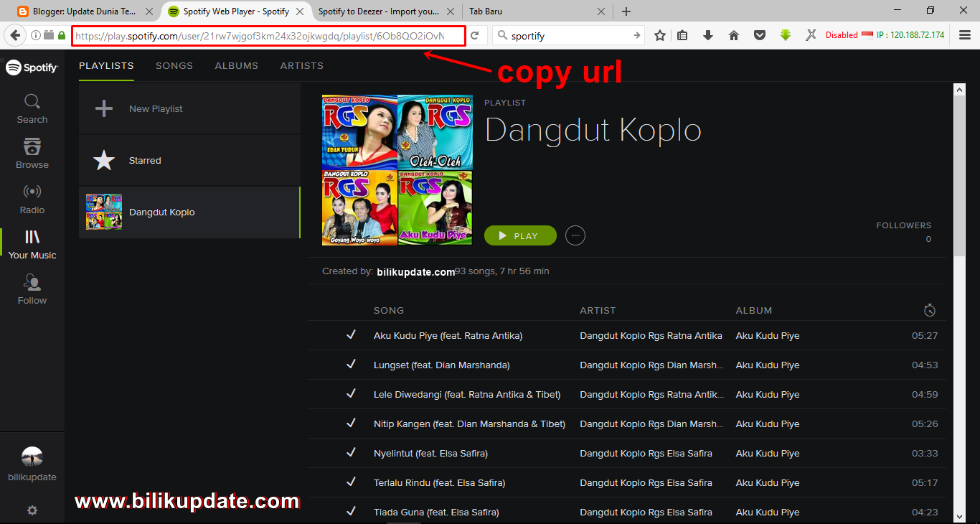Open the browser hamburger menu
This screenshot has width=980, height=524.
click(x=965, y=35)
